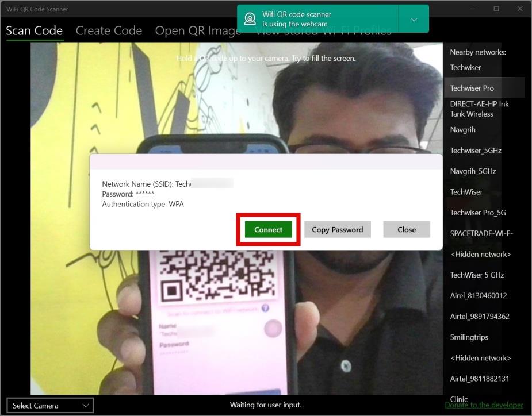Image resolution: width=532 pixels, height=416 pixels.
Task: Expand the webcam notification chevron
Action: (414, 20)
